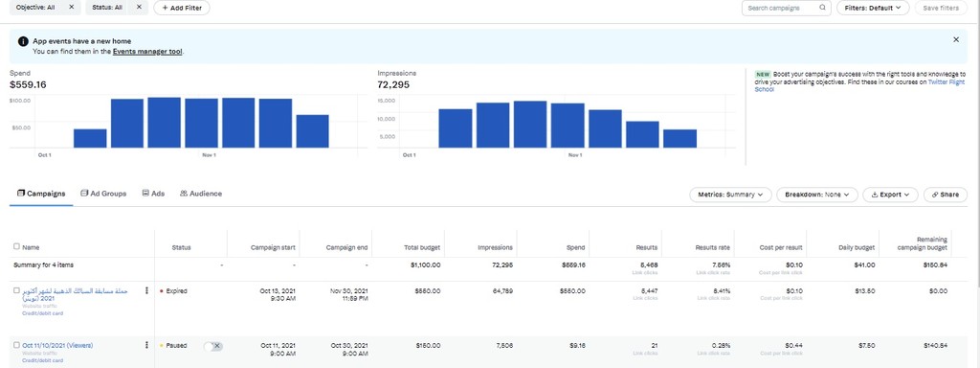
Task: Switch to the Ad Groups tab
Action: click(103, 194)
